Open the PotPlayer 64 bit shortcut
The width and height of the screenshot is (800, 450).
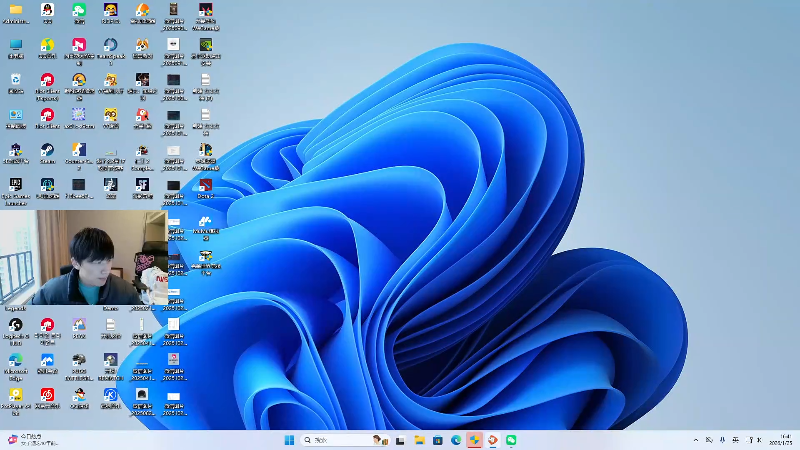tap(15, 394)
